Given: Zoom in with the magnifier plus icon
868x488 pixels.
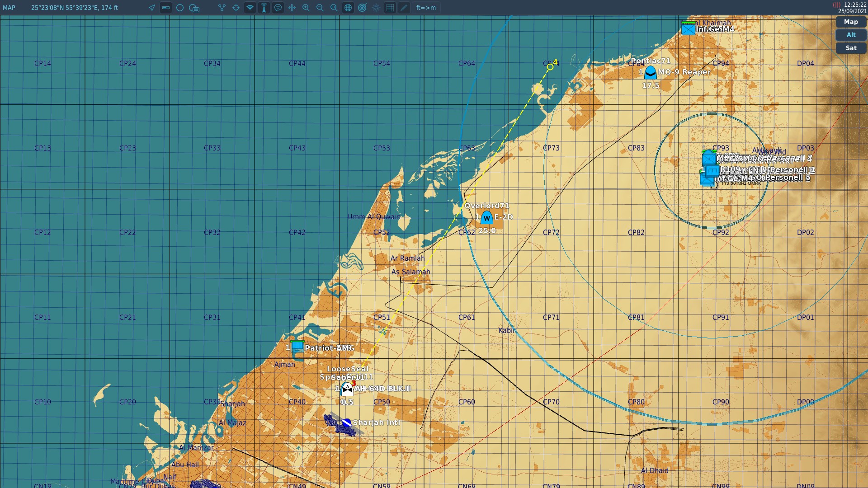Looking at the screenshot, I should point(306,8).
